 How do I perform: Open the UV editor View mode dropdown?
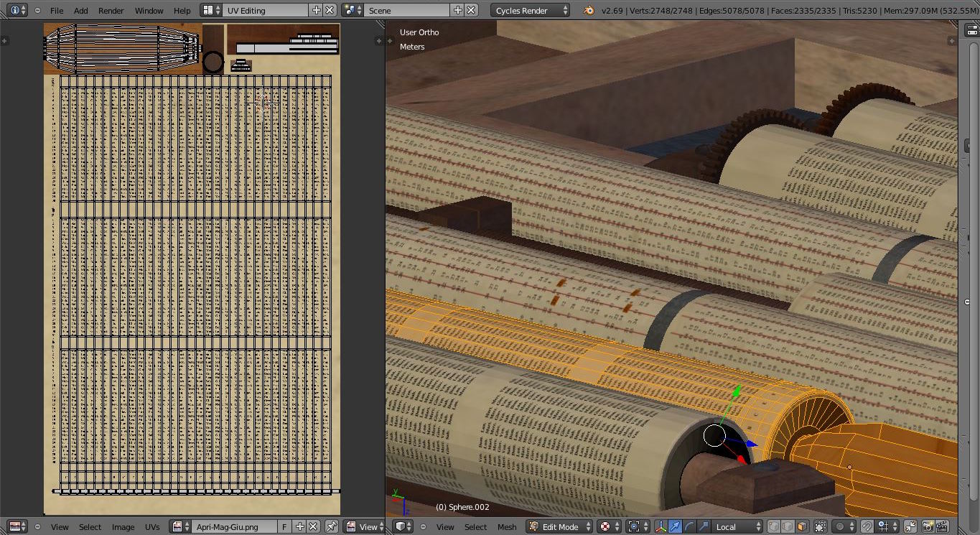pos(363,526)
